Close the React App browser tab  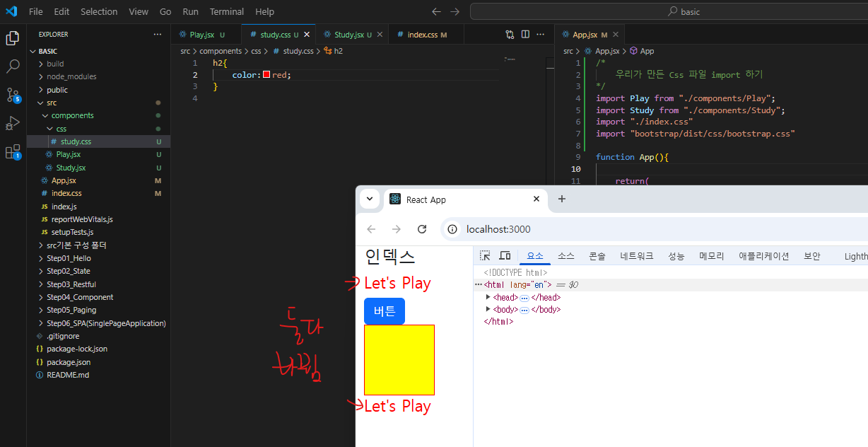pyautogui.click(x=536, y=199)
